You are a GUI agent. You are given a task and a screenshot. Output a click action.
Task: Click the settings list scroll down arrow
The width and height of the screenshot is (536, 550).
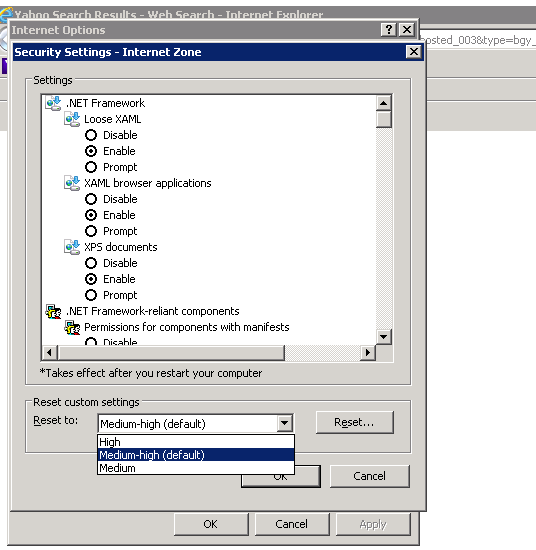click(384, 337)
